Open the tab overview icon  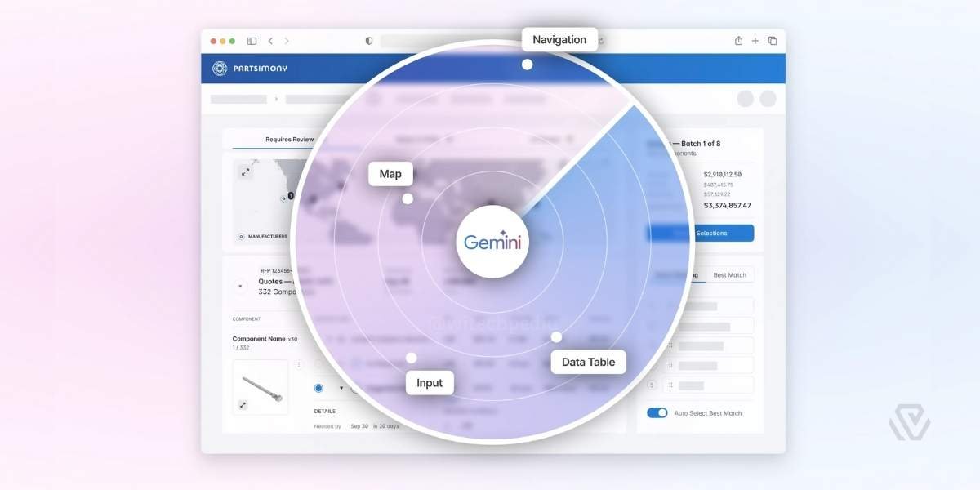point(773,41)
